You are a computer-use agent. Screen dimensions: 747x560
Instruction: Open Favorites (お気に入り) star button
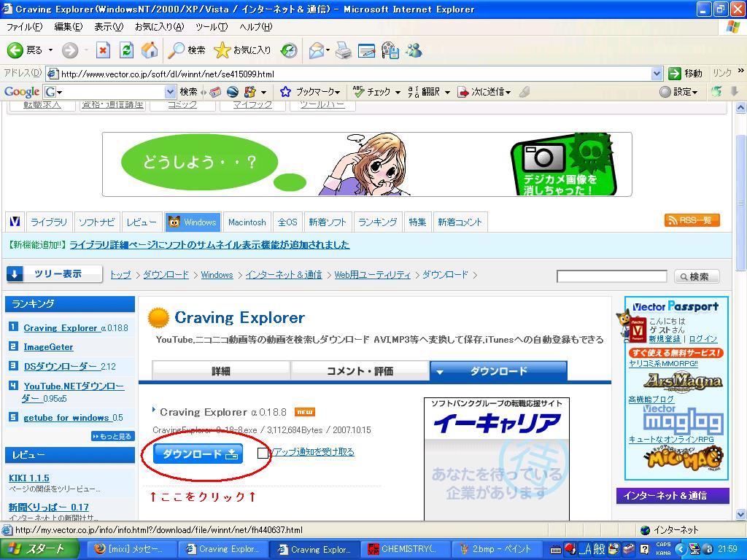(242, 50)
